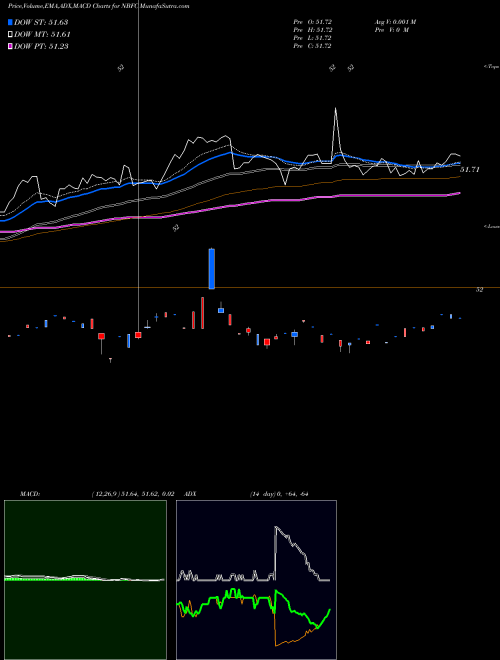
Task: Click the tall blue bar above the 52 line
Action: coord(212,269)
